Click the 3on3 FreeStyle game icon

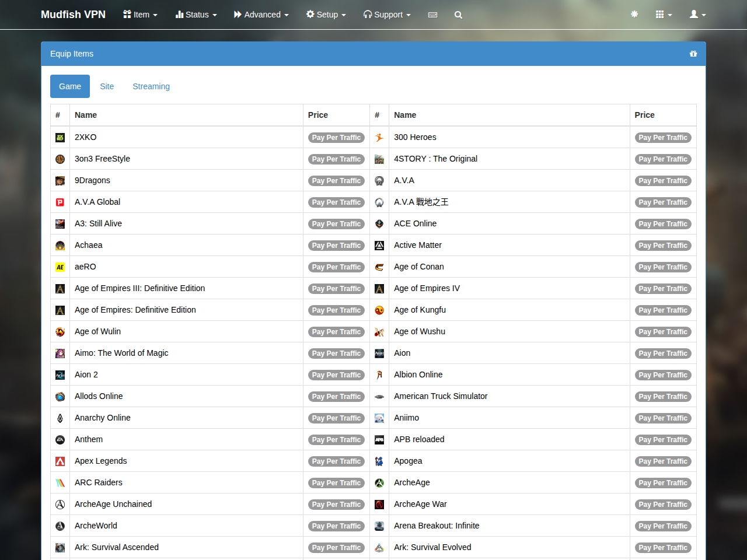[60, 159]
